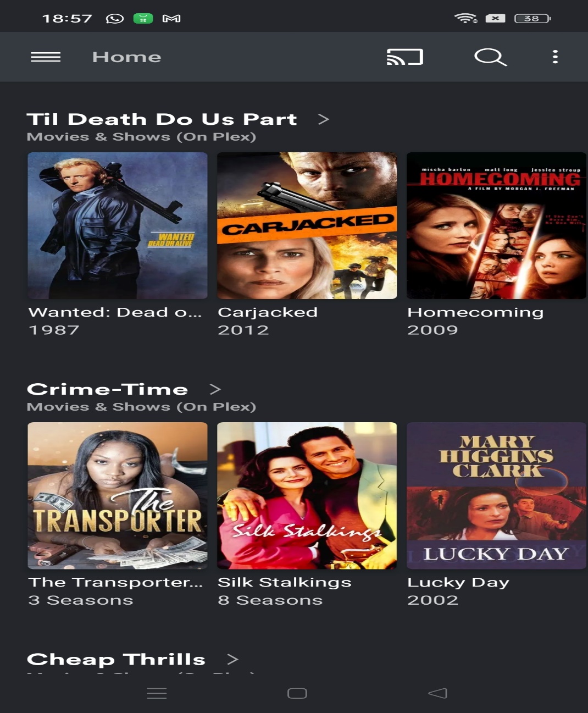Expand the Cheap Thrills section arrow
The image size is (588, 713).
click(x=233, y=659)
